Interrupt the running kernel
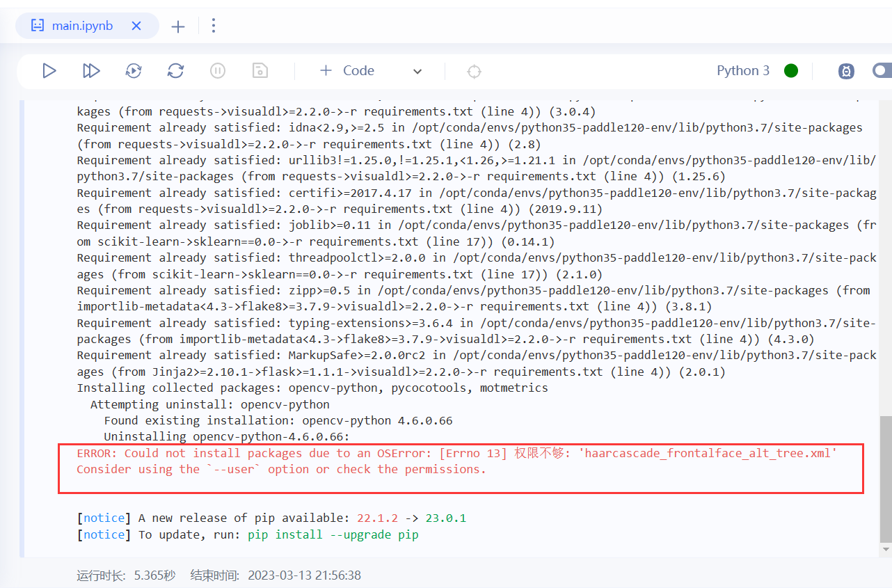 point(218,70)
